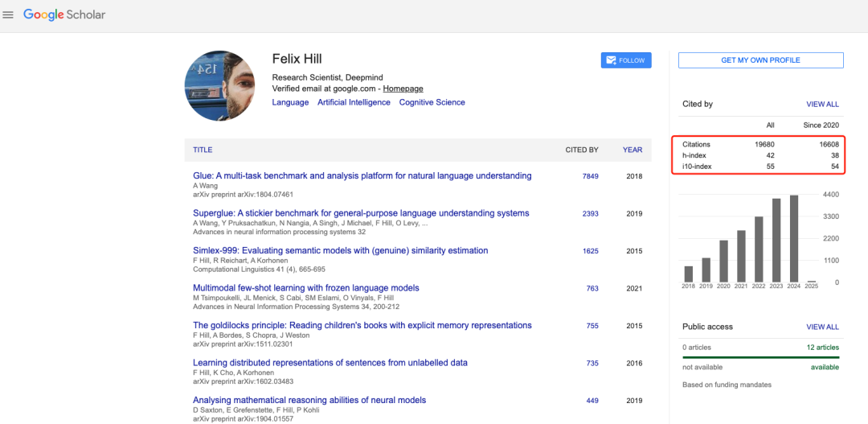Click the 0 articles not available link

coord(696,348)
